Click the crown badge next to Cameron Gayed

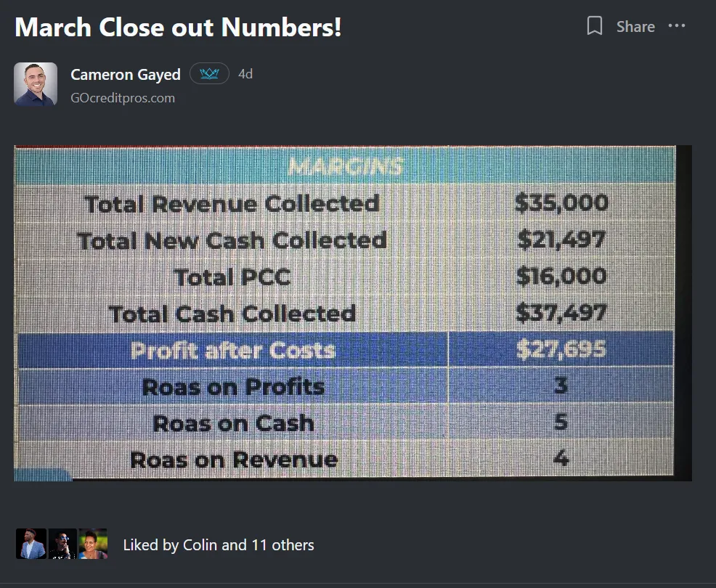pos(209,73)
